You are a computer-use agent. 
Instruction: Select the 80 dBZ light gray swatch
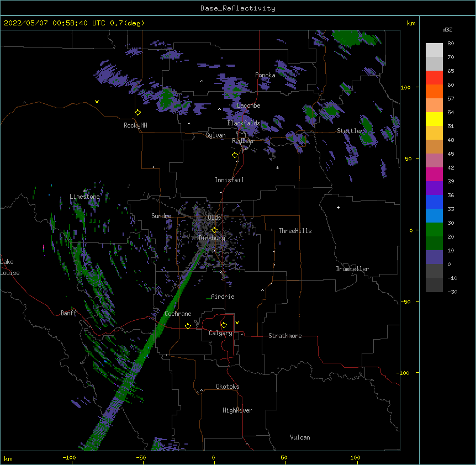[434, 50]
